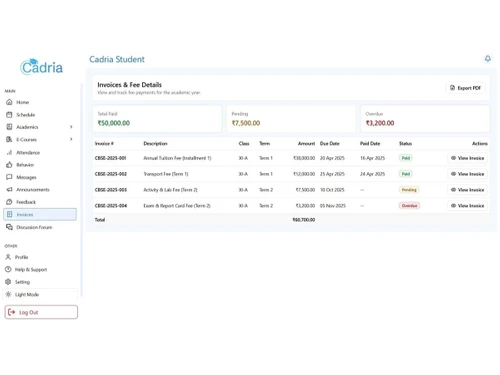Viewport: 500px width, 375px height.
Task: Click Annual Tuition Fee description
Action: point(177,158)
